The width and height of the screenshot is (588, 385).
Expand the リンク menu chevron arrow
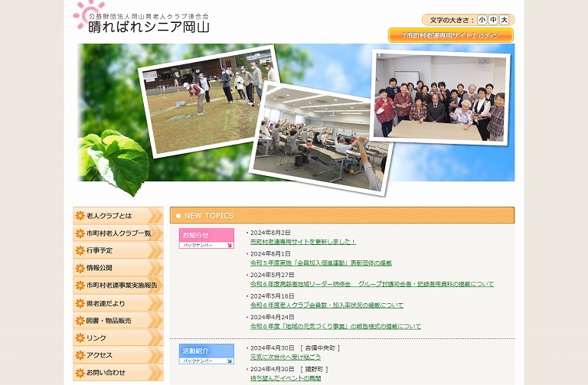(x=156, y=338)
